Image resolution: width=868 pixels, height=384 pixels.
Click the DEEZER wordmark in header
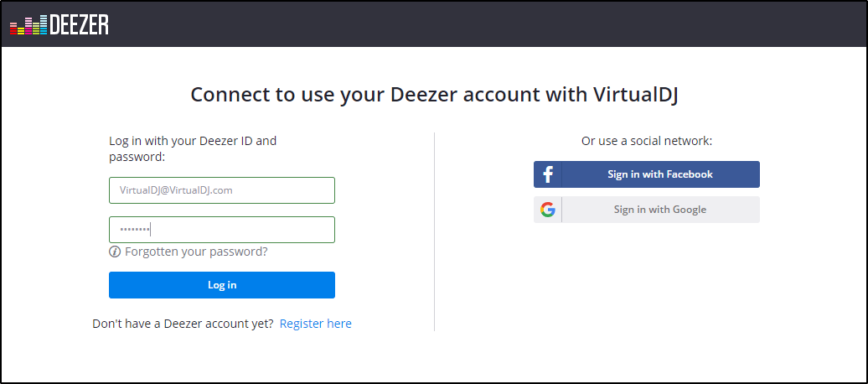click(79, 25)
